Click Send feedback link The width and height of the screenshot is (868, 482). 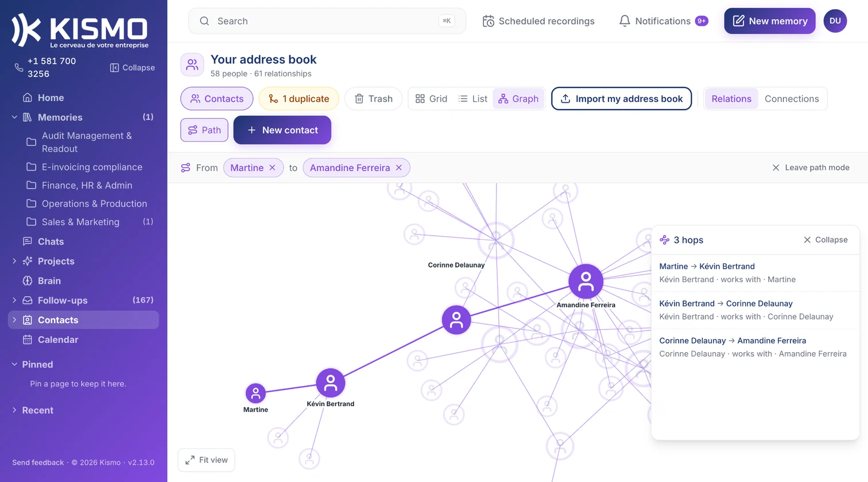38,462
